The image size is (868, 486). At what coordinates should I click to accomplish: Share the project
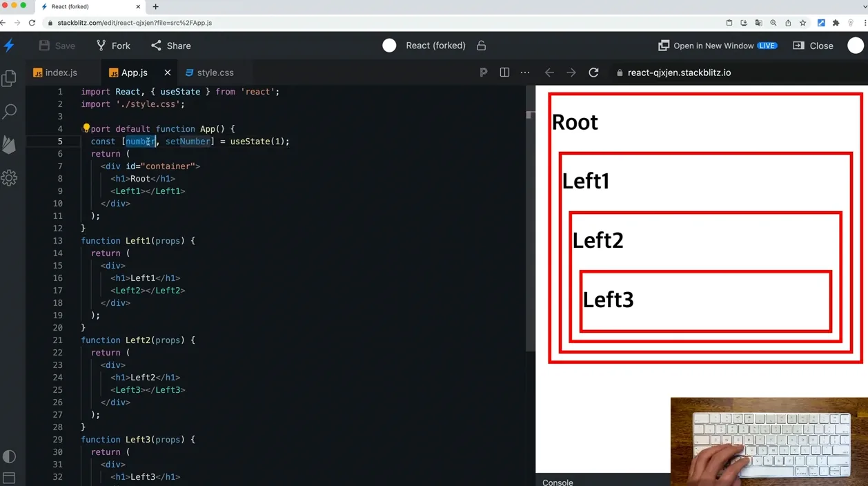171,46
